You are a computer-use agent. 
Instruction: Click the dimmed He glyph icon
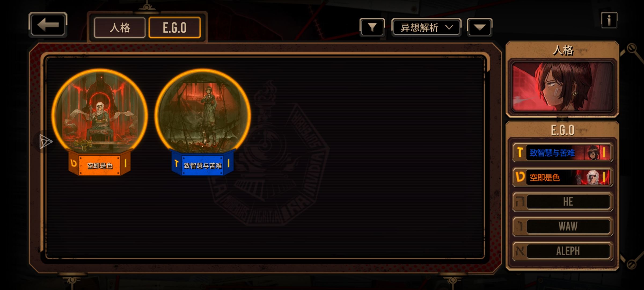(520, 202)
